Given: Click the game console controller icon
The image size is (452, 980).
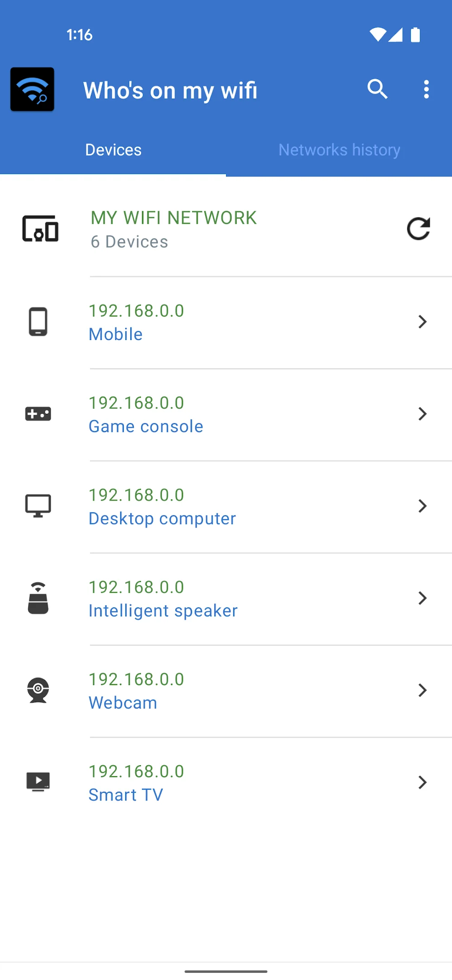Looking at the screenshot, I should tap(38, 414).
